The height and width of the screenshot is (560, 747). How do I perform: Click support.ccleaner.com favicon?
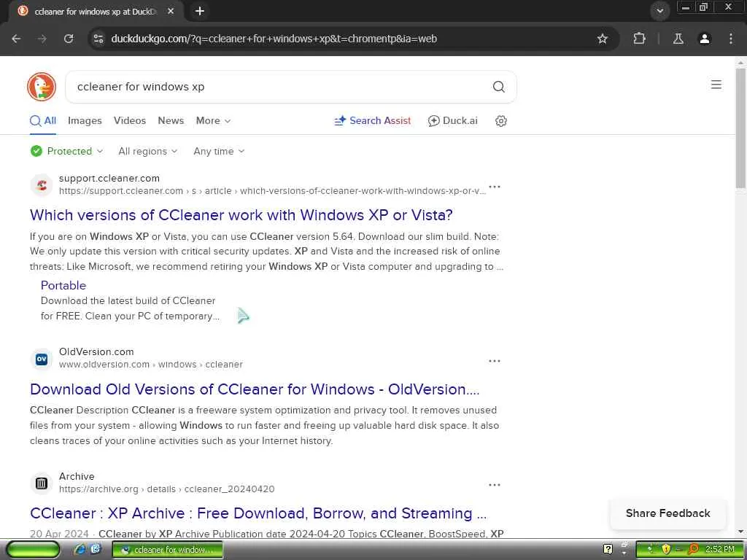point(42,184)
